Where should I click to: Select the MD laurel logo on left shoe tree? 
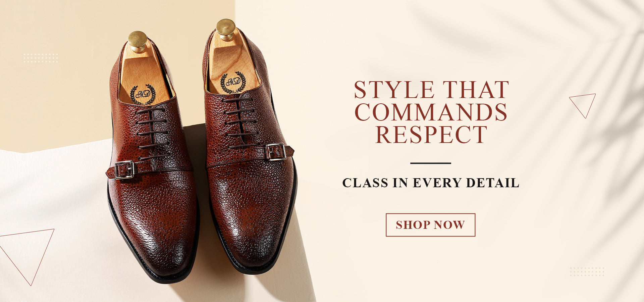(143, 94)
